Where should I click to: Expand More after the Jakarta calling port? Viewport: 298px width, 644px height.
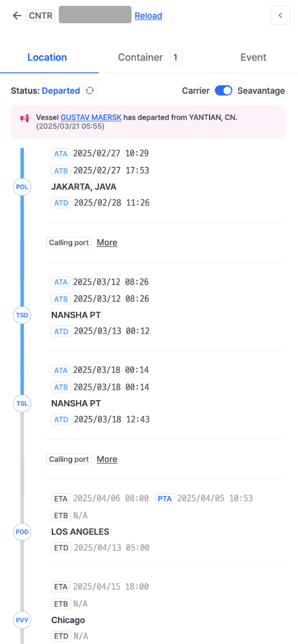(107, 243)
